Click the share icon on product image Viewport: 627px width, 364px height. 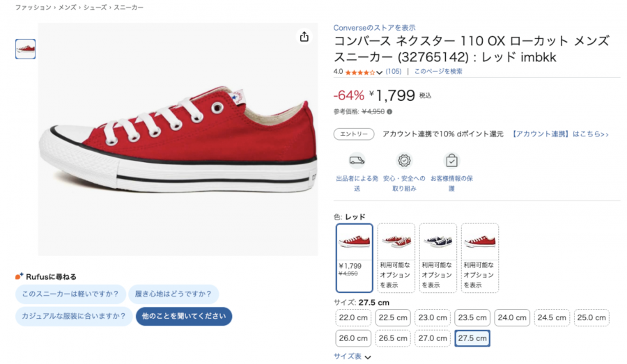click(x=304, y=37)
